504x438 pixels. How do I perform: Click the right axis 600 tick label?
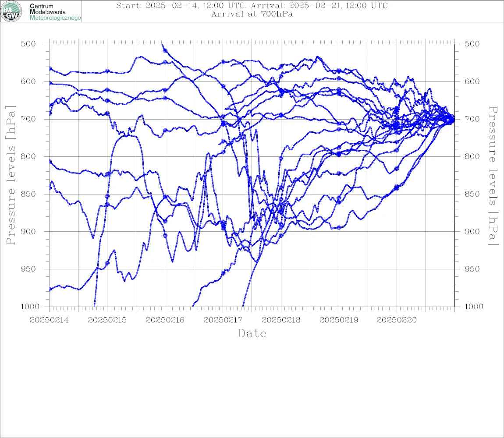(472, 81)
